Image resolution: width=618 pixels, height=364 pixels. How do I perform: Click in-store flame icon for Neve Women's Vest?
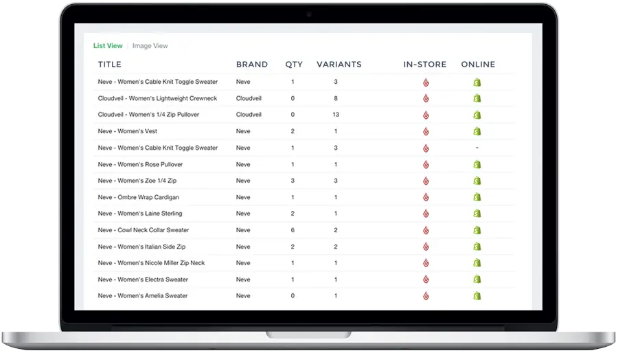pyautogui.click(x=426, y=131)
